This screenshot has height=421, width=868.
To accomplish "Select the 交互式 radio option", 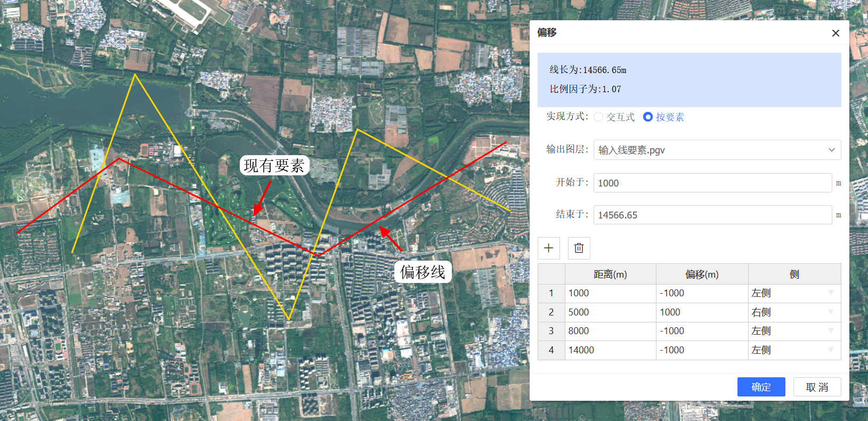I will [x=598, y=117].
